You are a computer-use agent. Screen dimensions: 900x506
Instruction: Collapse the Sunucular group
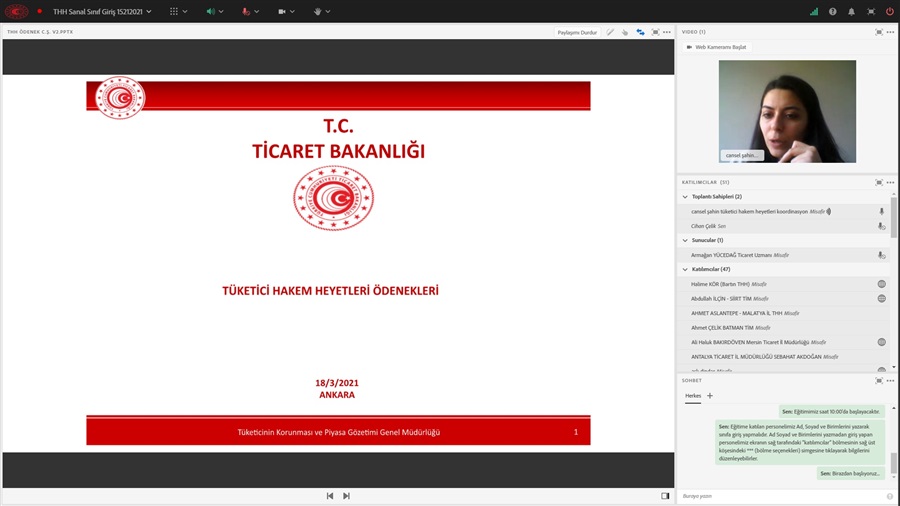pos(685,240)
